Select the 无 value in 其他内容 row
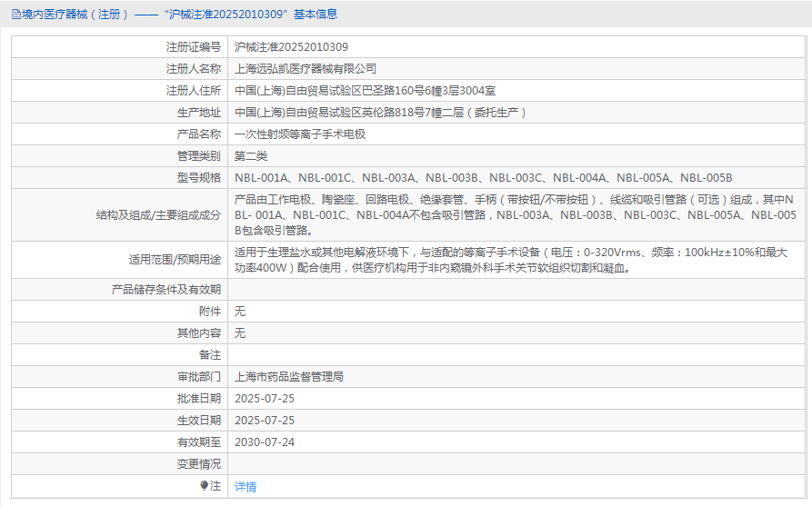Viewport: 812px width, 506px height. pyautogui.click(x=240, y=332)
